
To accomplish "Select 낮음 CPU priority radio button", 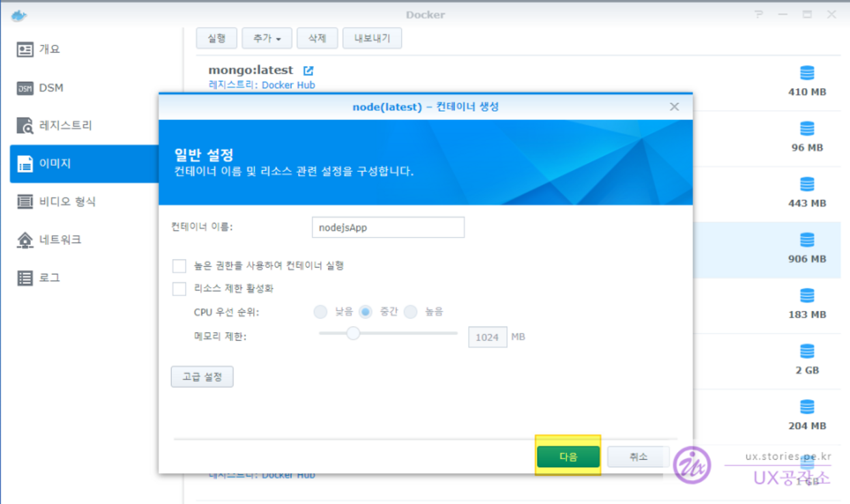I will [x=321, y=312].
